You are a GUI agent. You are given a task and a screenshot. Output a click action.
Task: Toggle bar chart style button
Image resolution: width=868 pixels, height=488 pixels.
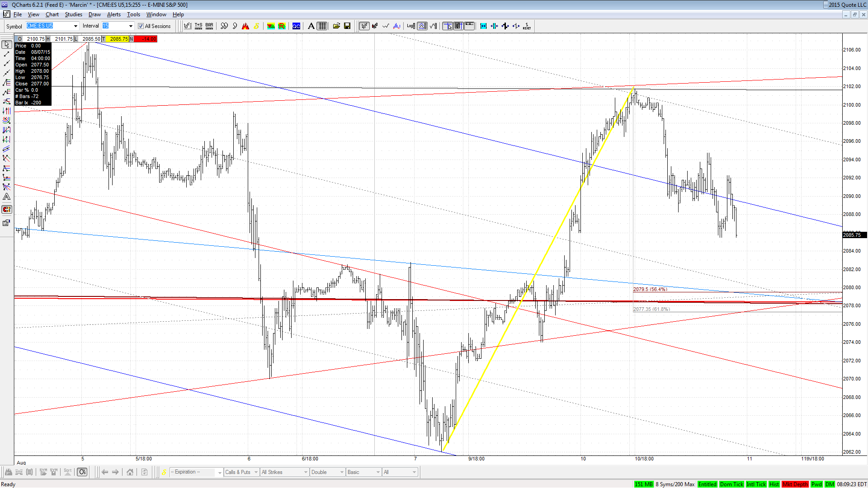click(364, 26)
